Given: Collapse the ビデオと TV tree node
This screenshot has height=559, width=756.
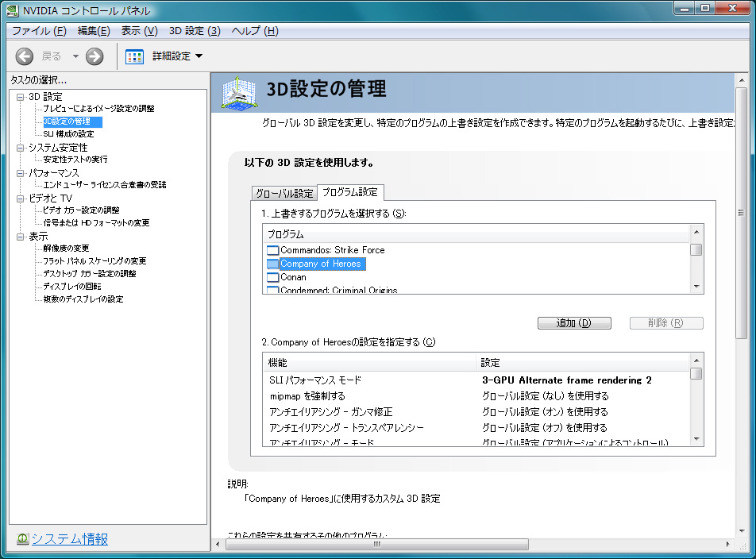Looking at the screenshot, I should (x=21, y=199).
